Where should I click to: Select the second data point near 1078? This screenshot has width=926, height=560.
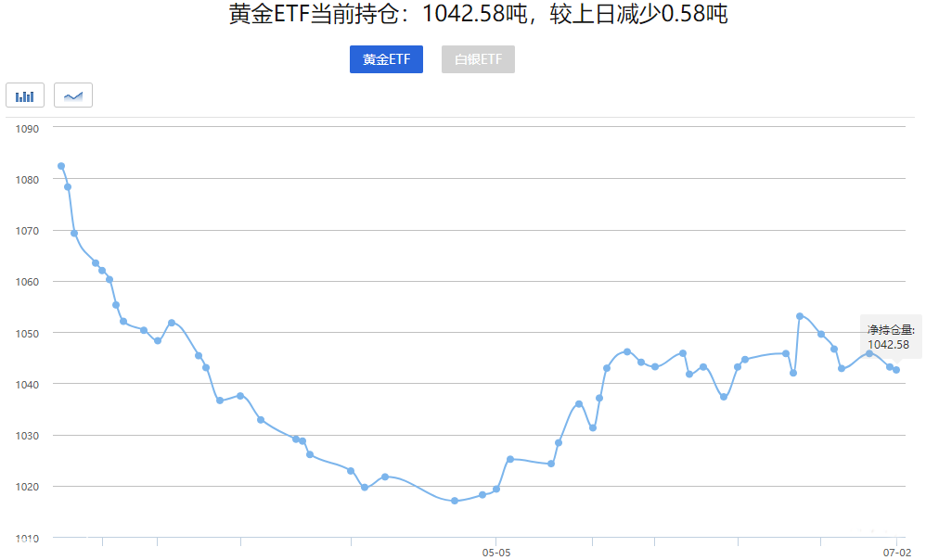click(x=68, y=186)
